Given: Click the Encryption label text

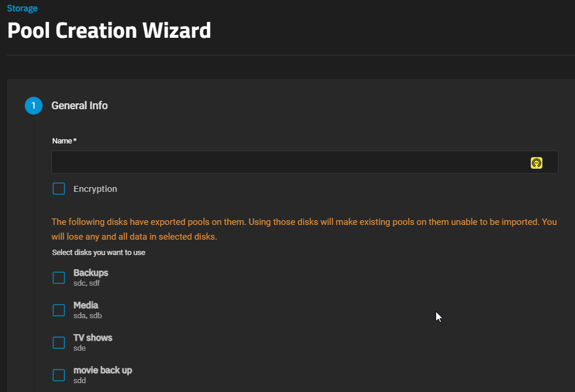Looking at the screenshot, I should point(95,189).
